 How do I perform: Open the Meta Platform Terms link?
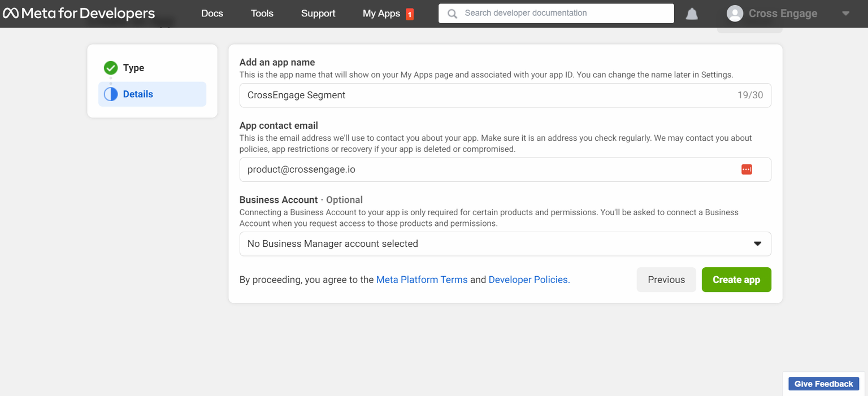422,280
